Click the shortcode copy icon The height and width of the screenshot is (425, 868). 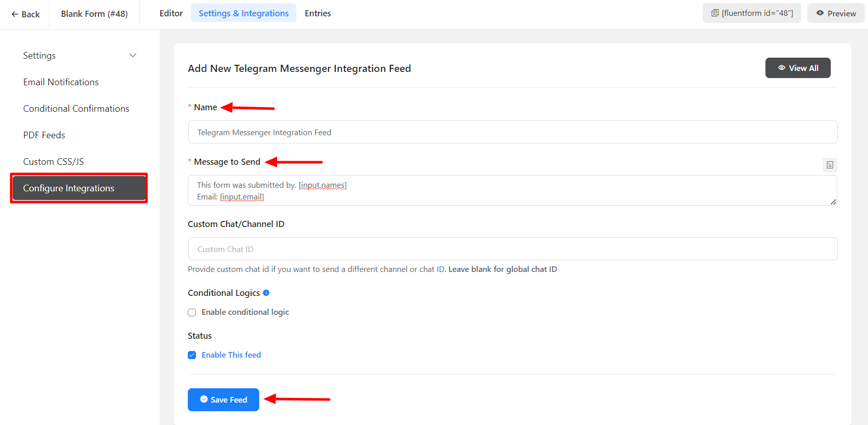[x=715, y=13]
